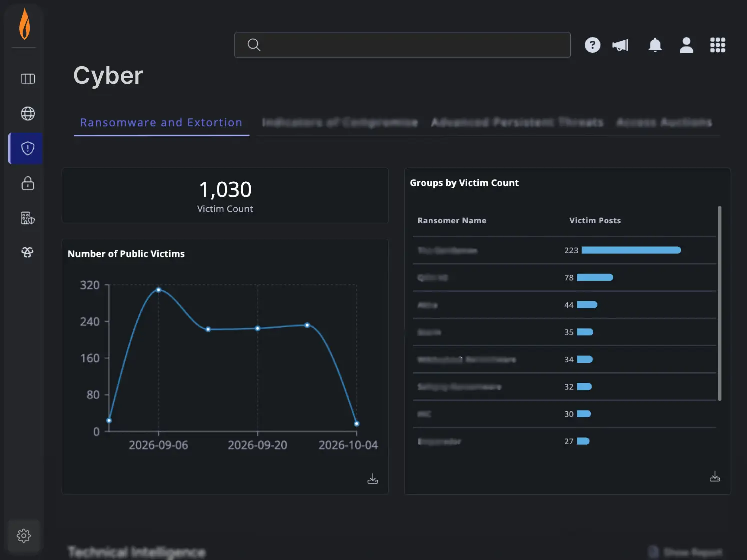Click the '223' victim posts value
Viewport: 747px width, 560px height.
coord(571,250)
